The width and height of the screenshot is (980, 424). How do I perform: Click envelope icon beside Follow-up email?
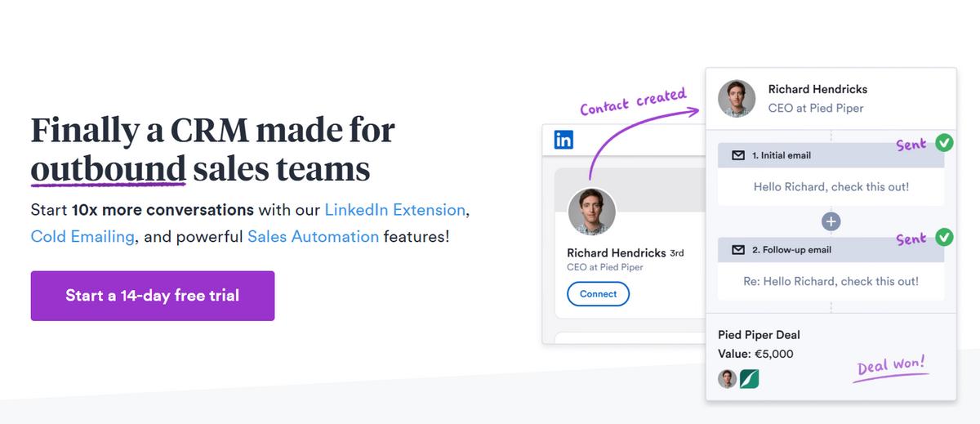(x=738, y=249)
